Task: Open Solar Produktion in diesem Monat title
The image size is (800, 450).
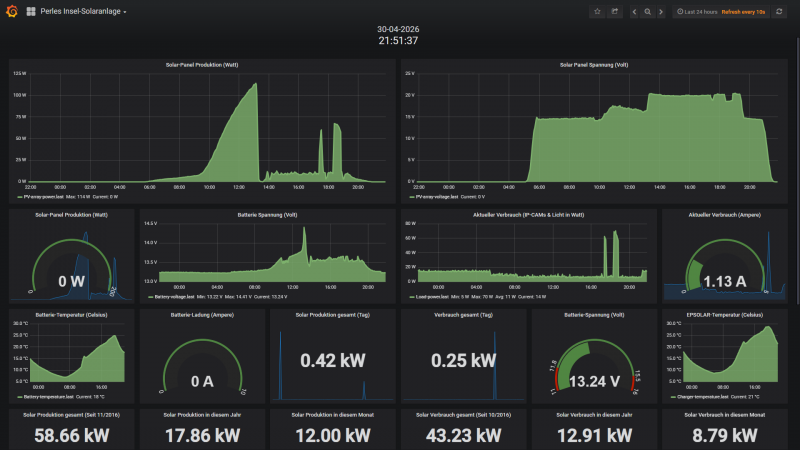Action: (x=333, y=415)
